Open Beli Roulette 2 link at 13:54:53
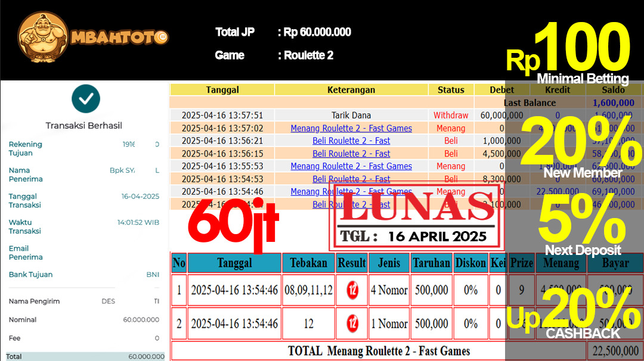Viewport: 644px width, 361px height. (x=351, y=179)
